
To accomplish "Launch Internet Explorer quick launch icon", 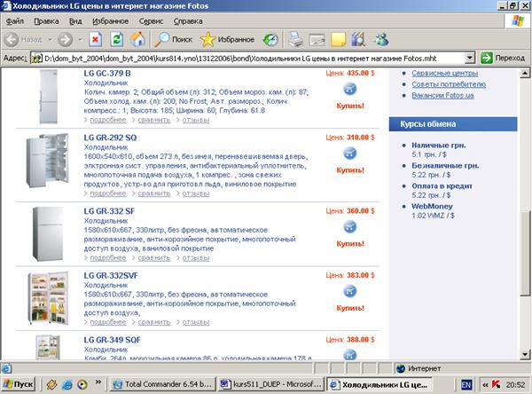I will (x=66, y=385).
